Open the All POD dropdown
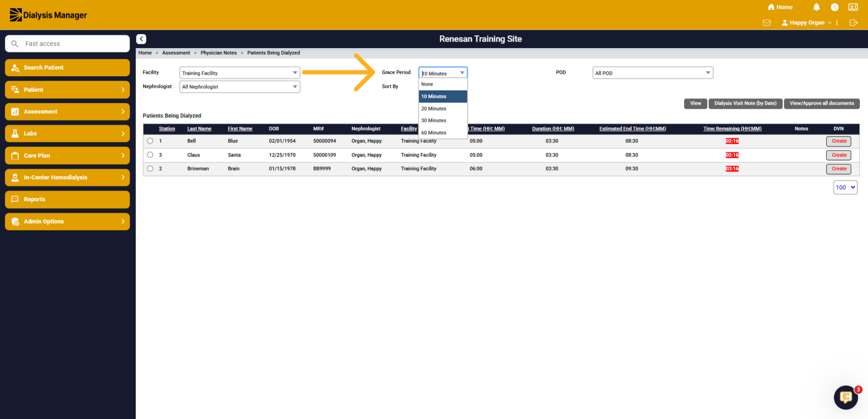The width and height of the screenshot is (868, 419). pyautogui.click(x=652, y=73)
